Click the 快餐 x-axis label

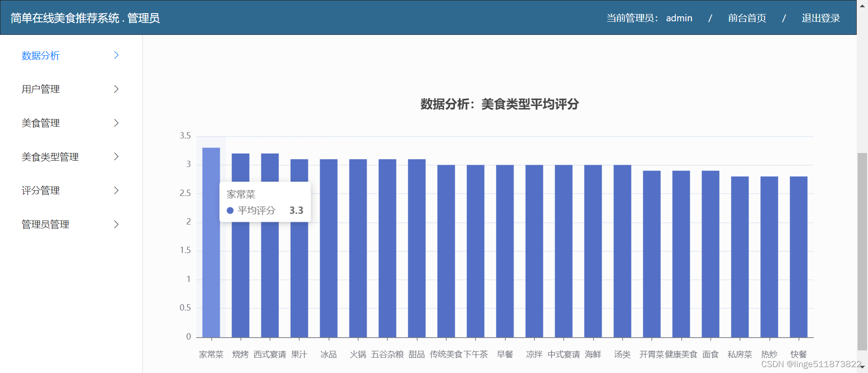pos(799,354)
